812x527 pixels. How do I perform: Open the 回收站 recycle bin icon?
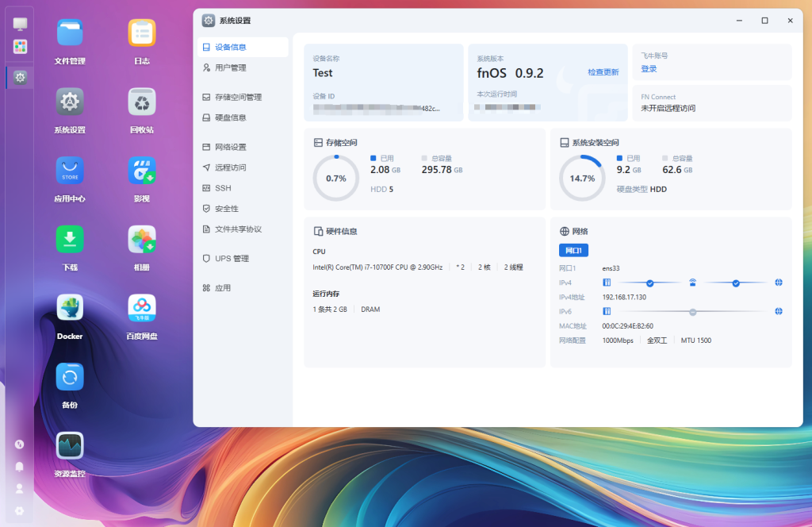point(142,102)
